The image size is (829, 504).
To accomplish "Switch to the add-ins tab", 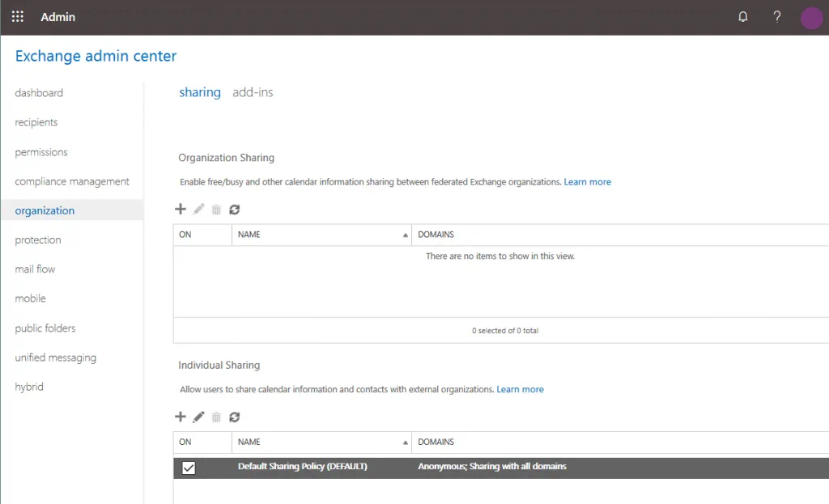I will pos(253,92).
